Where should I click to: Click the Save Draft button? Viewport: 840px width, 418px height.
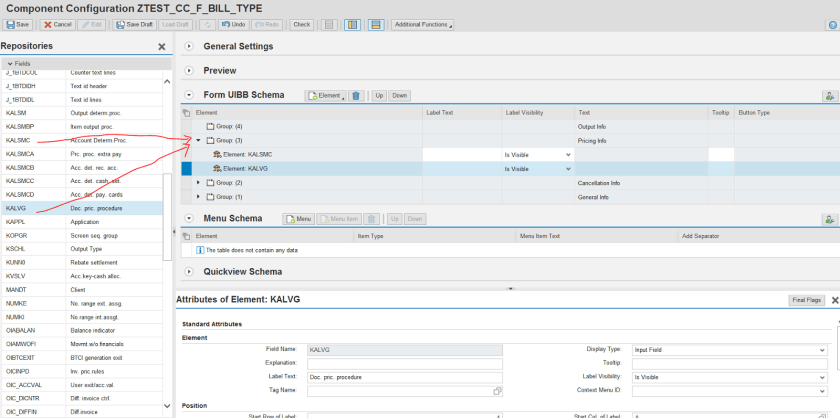click(x=133, y=24)
